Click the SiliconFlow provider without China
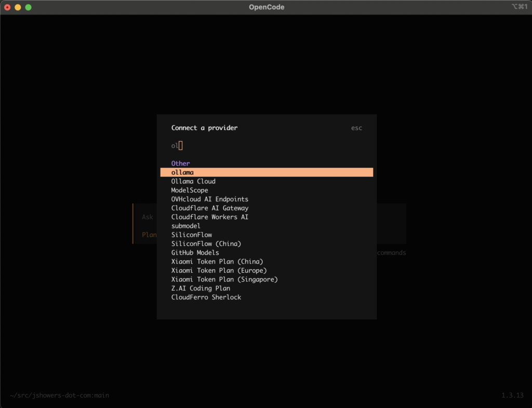Screen dimensions: 532x408 pyautogui.click(x=192, y=235)
